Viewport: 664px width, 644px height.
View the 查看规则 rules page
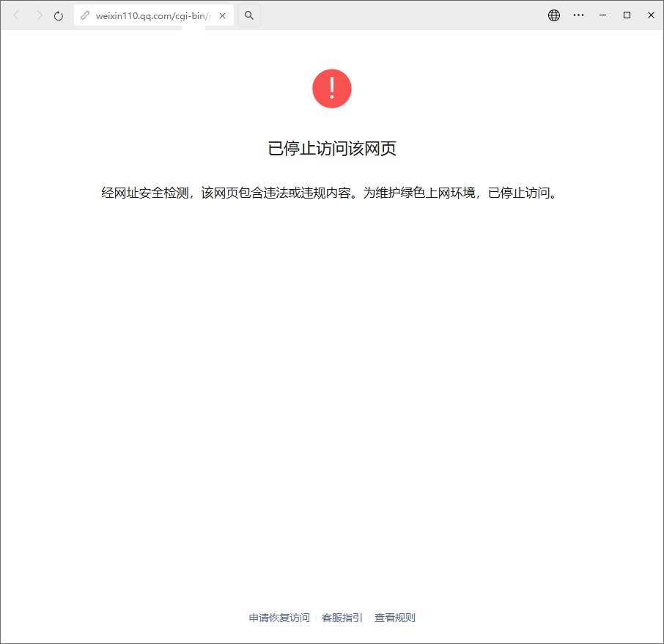pyautogui.click(x=394, y=618)
